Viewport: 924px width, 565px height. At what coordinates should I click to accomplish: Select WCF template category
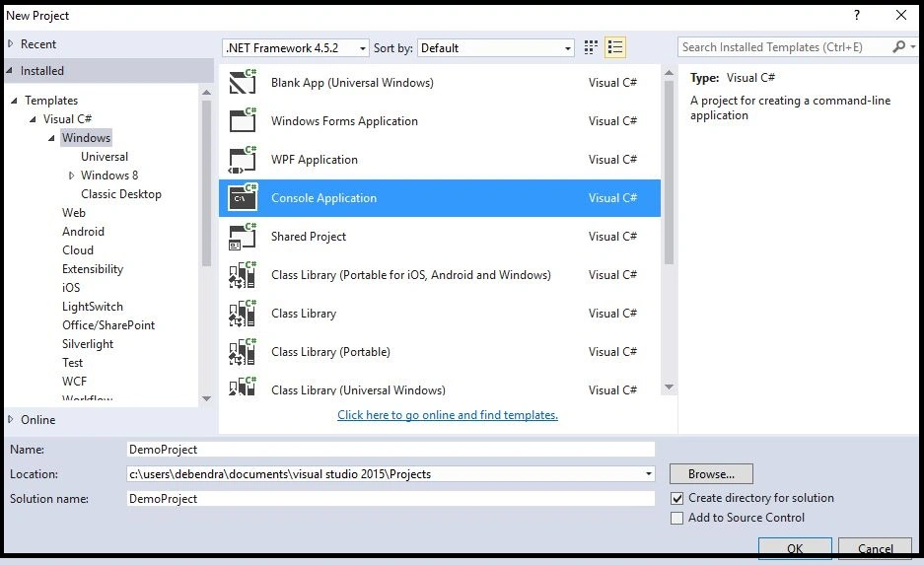click(74, 382)
